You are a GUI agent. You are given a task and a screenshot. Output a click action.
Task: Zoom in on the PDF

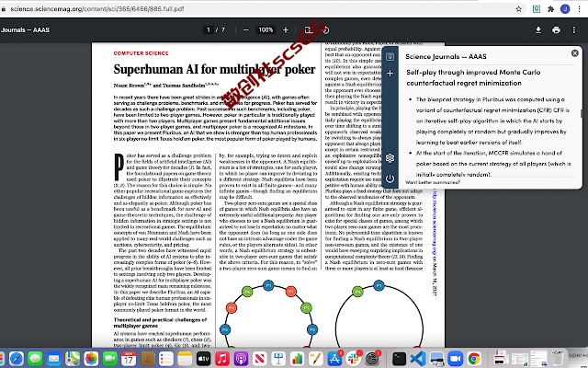click(x=286, y=29)
